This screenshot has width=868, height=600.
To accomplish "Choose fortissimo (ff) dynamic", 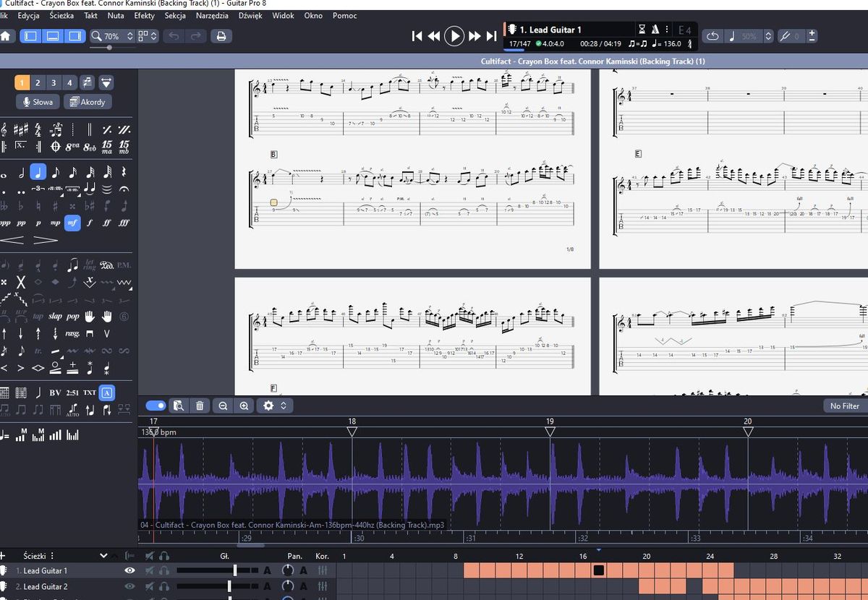I will (107, 223).
